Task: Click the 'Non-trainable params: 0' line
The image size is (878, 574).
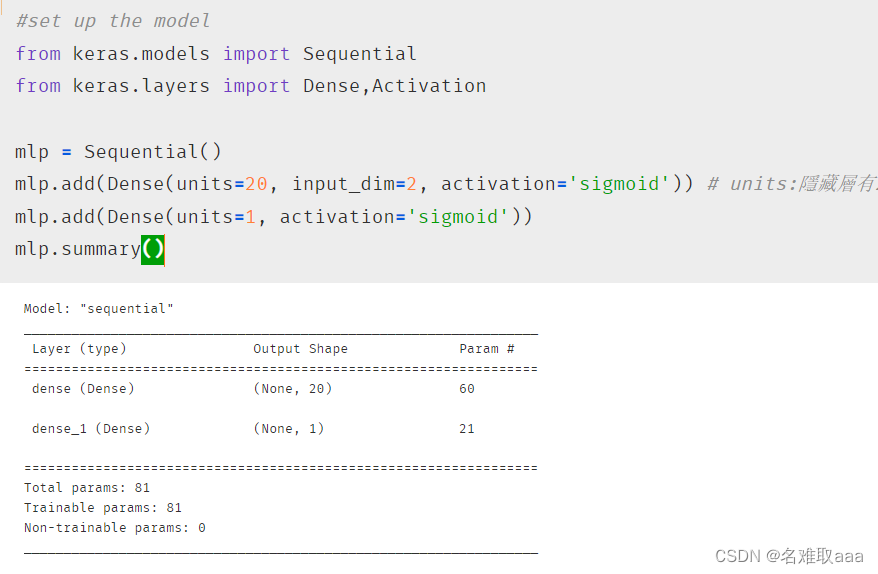Action: 115,528
